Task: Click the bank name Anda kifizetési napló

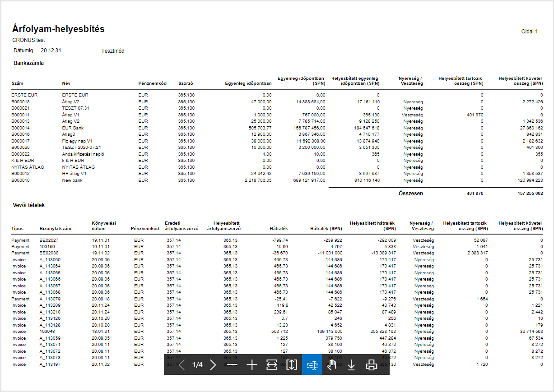Action: pyautogui.click(x=83, y=154)
